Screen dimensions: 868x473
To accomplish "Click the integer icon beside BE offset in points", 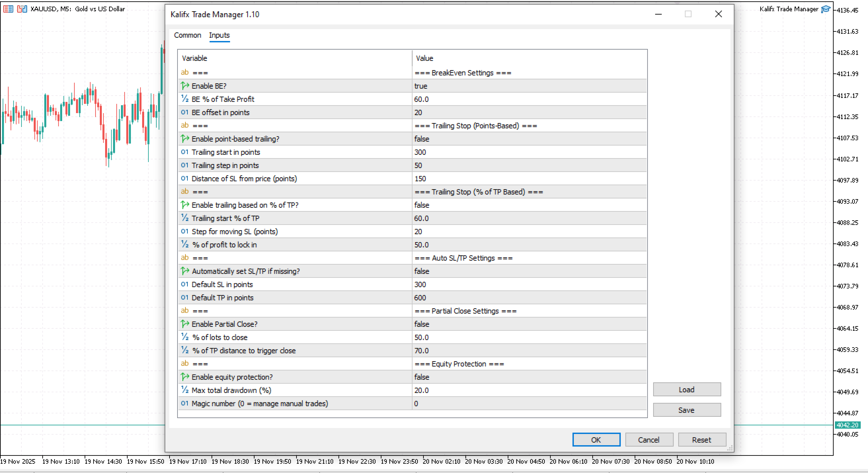I will (x=185, y=112).
